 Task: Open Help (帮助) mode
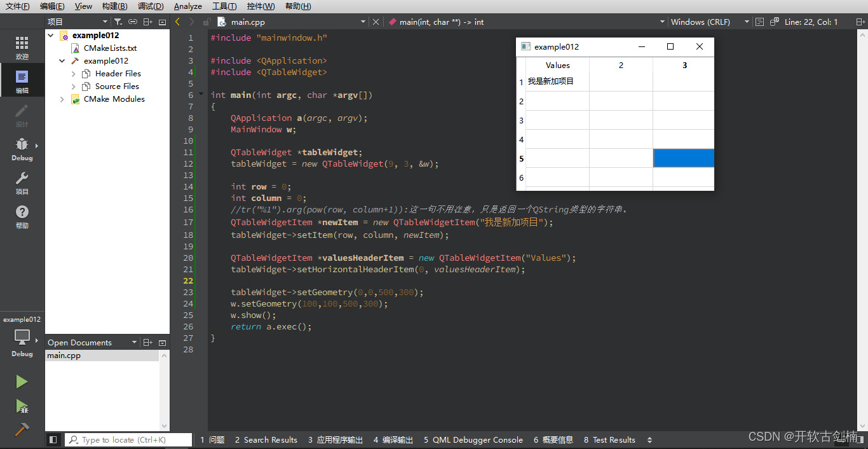[x=22, y=216]
